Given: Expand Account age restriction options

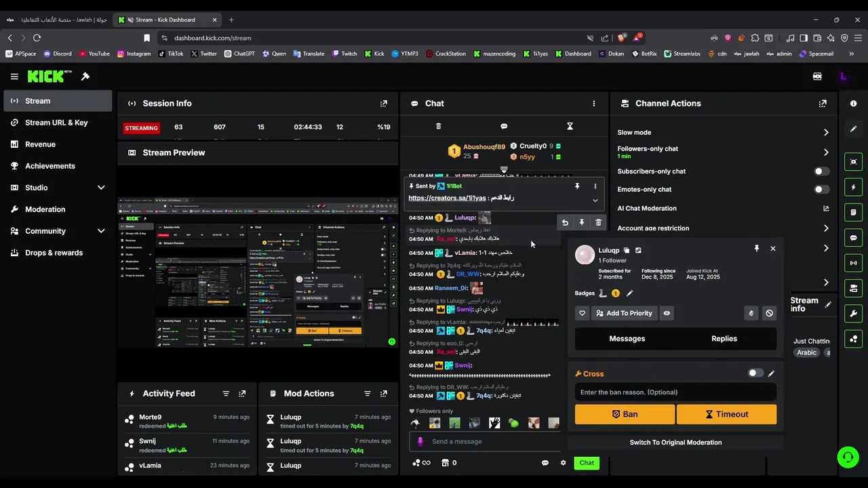Looking at the screenshot, I should pos(826,228).
